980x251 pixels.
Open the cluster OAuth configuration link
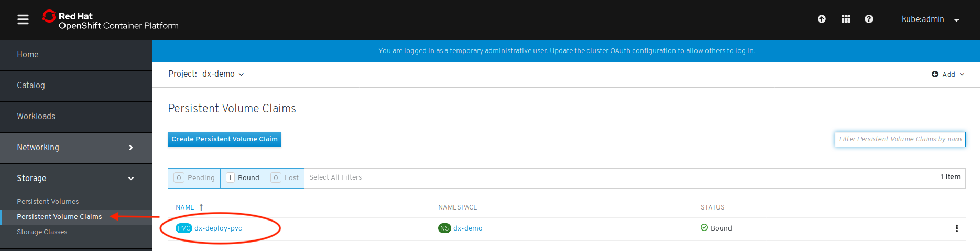(x=631, y=51)
